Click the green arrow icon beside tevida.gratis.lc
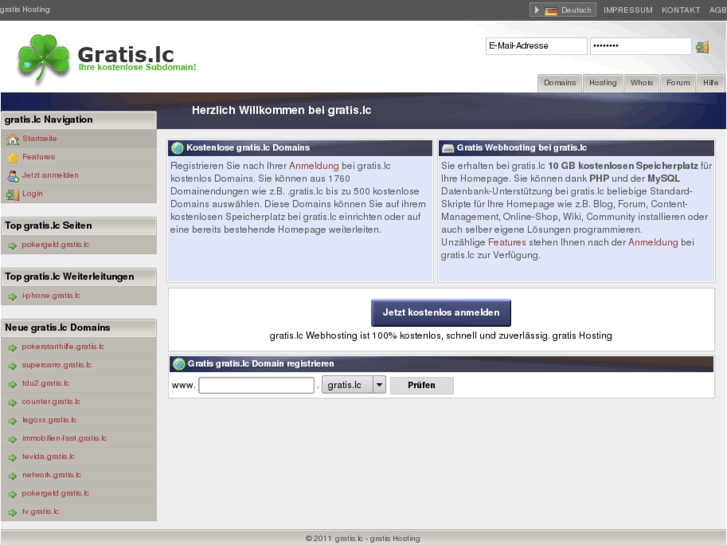Viewport: 727px width, 545px height. 13,457
